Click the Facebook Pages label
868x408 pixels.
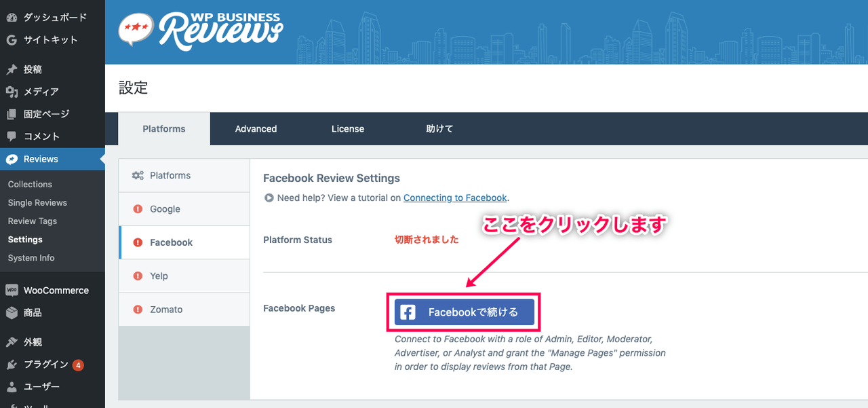299,308
